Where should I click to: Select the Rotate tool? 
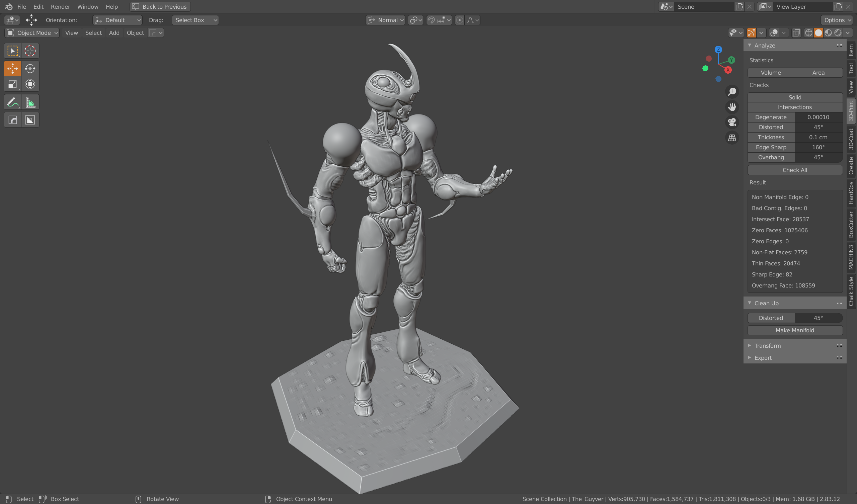click(x=30, y=68)
